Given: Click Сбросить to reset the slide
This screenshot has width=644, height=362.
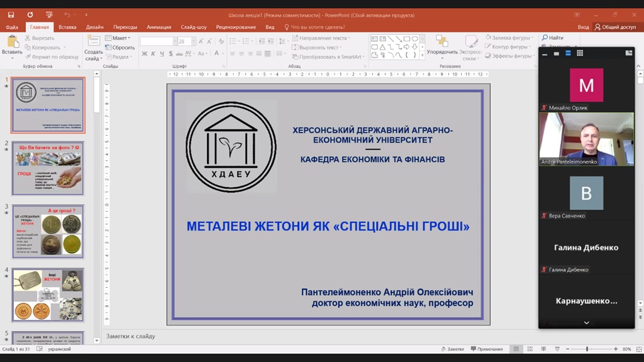Looking at the screenshot, I should [120, 47].
